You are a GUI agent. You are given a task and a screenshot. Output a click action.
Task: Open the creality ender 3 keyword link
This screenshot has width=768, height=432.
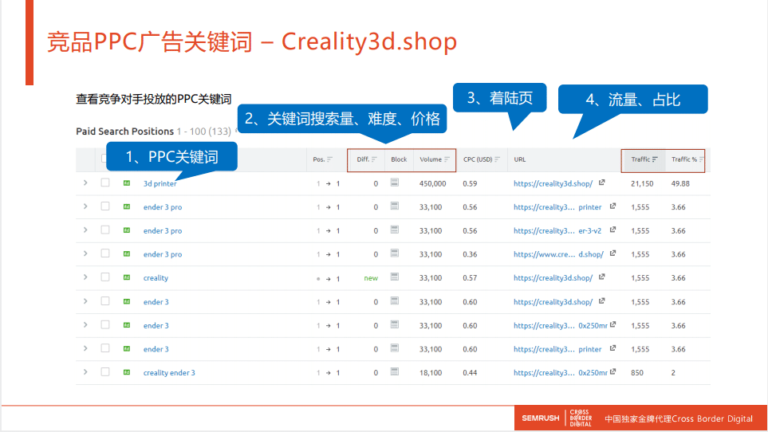[169, 373]
